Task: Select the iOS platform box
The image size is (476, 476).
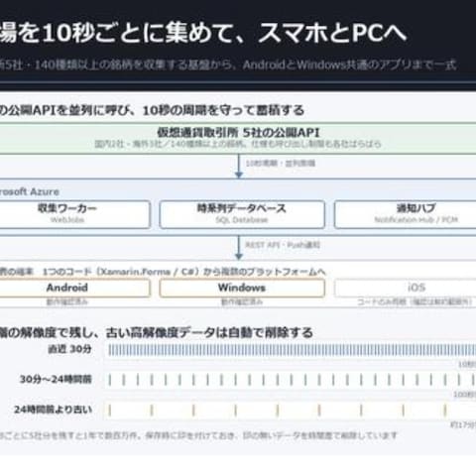Action: pyautogui.click(x=405, y=288)
